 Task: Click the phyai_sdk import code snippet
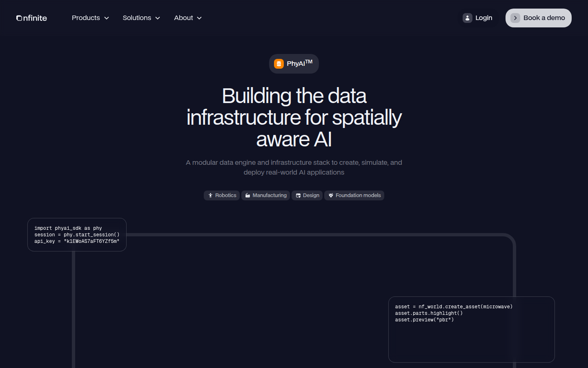tap(77, 235)
